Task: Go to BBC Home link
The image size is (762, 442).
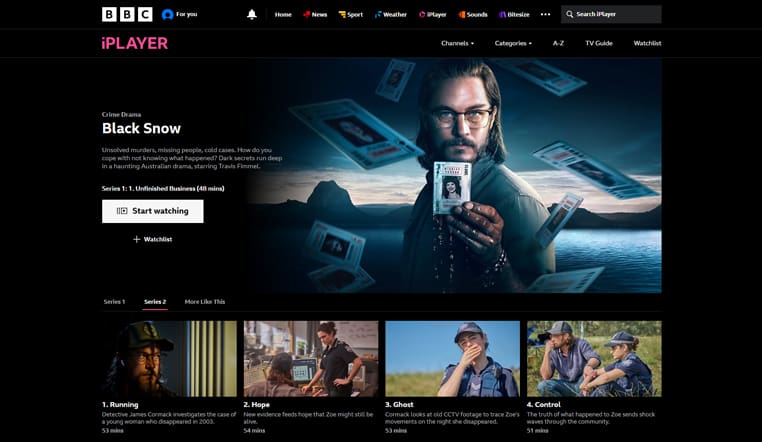Action: pyautogui.click(x=283, y=15)
